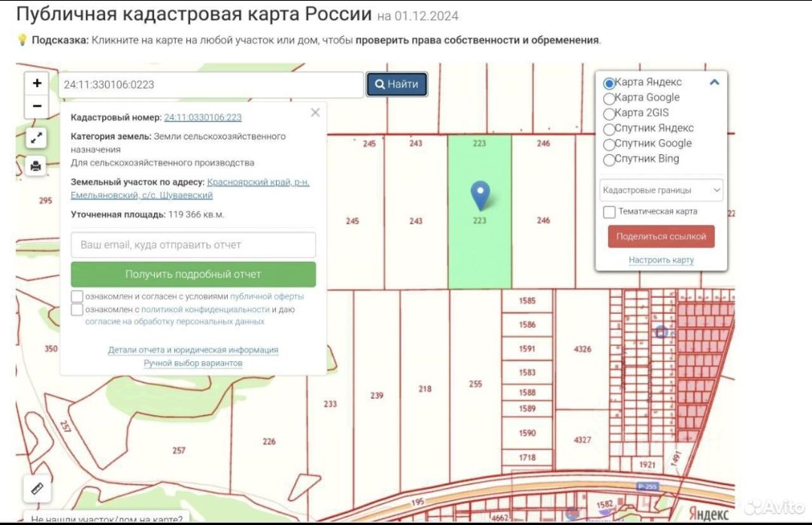
Task: Click parcel 1589 on the map
Action: 527,408
